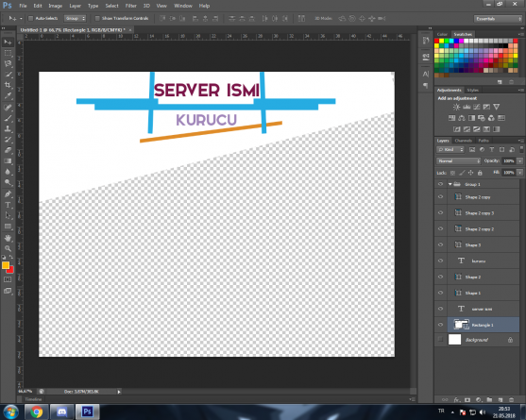
Task: Switch to the Channels tab
Action: click(x=464, y=141)
